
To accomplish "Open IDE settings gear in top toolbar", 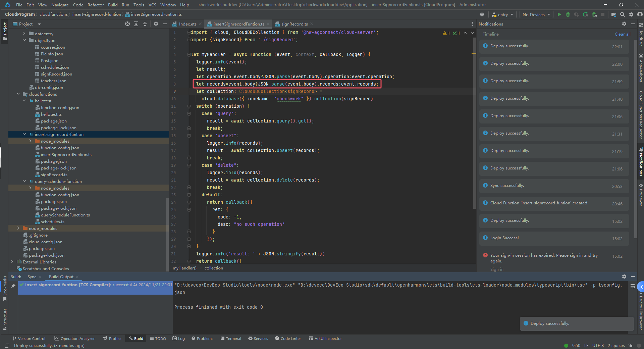I will [x=631, y=14].
